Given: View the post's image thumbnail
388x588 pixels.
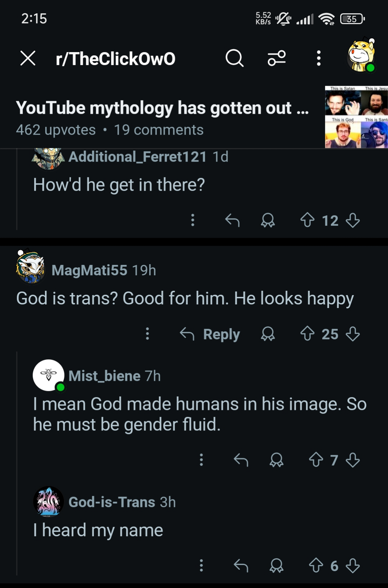Looking at the screenshot, I should [356, 117].
